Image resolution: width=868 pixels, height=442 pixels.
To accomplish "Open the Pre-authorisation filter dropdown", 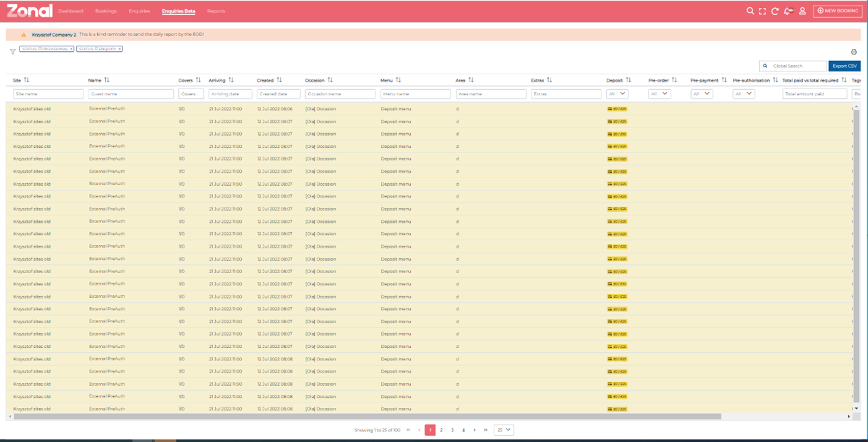I will pyautogui.click(x=743, y=94).
